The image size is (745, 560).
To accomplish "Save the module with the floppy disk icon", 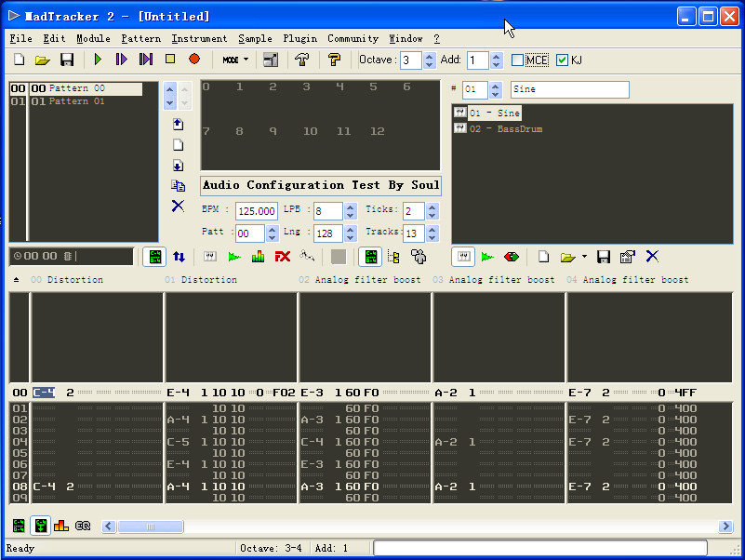I will [x=67, y=60].
